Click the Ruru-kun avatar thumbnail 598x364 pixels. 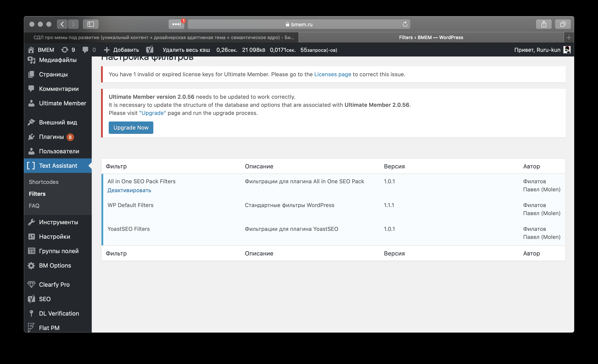[x=567, y=50]
